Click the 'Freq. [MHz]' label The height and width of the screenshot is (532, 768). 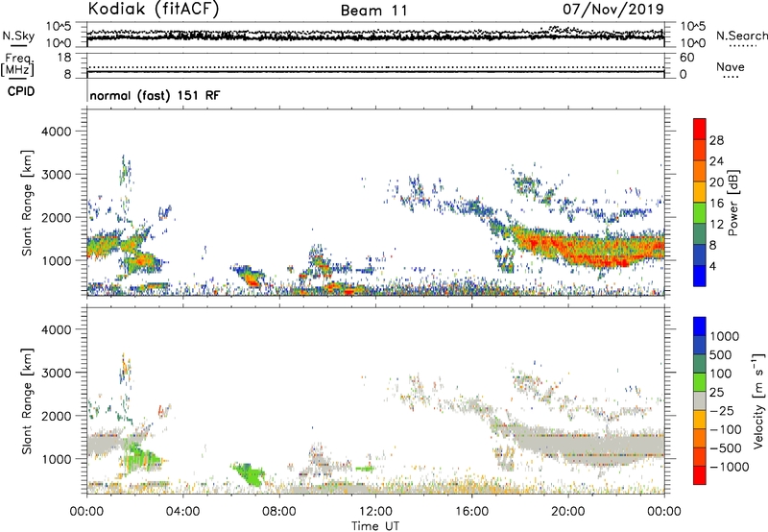coord(17,65)
